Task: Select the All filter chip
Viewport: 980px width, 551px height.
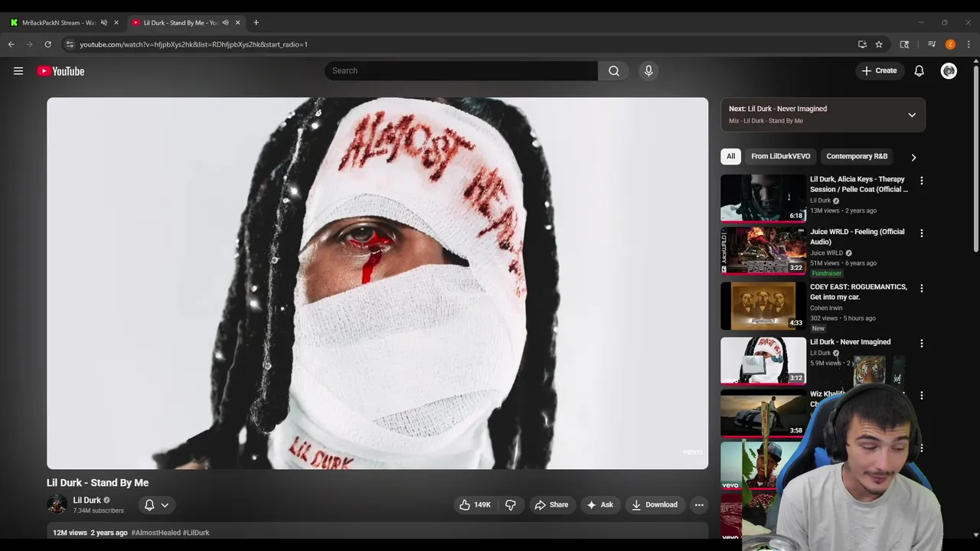Action: point(730,156)
